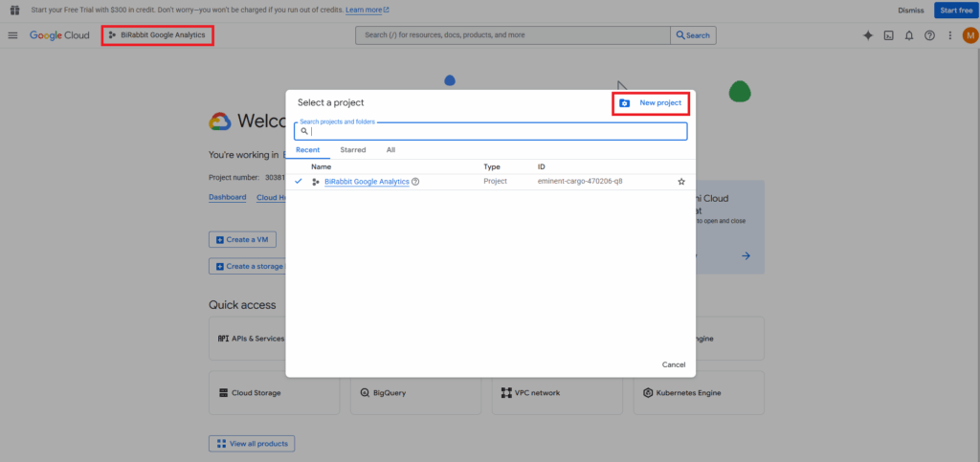The height and width of the screenshot is (462, 980).
Task: Open the BigQuery quick access card
Action: (x=415, y=393)
